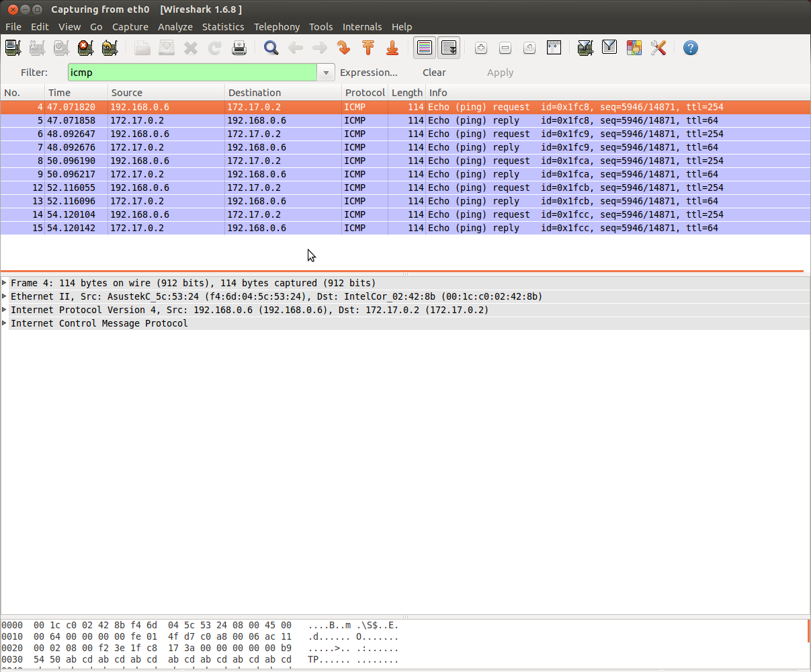Go forward in packet history
811x672 pixels.
click(x=320, y=48)
